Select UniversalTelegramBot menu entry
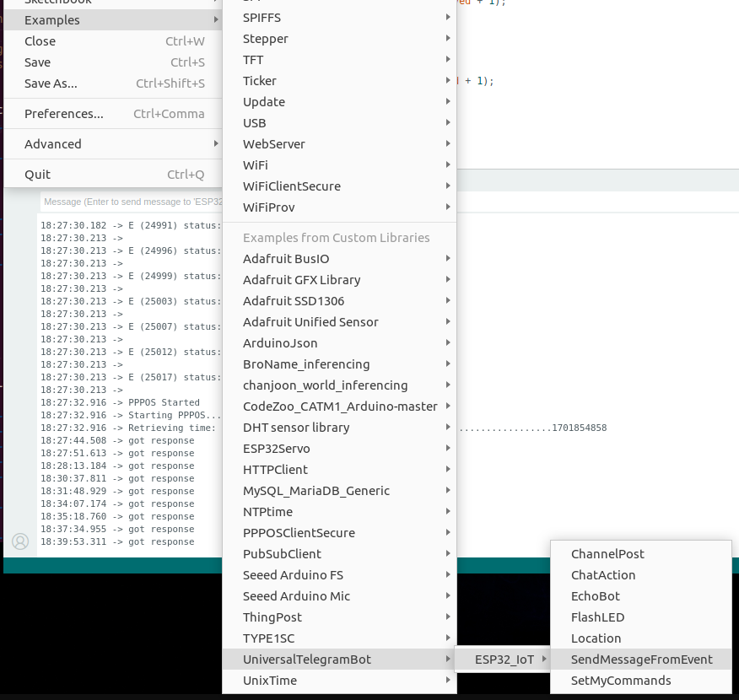 tap(339, 660)
